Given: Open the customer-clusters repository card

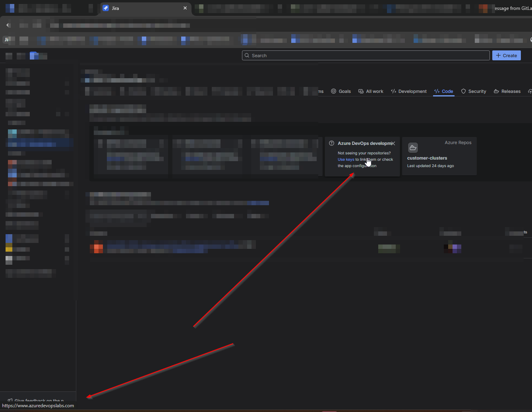Looking at the screenshot, I should click(x=439, y=156).
